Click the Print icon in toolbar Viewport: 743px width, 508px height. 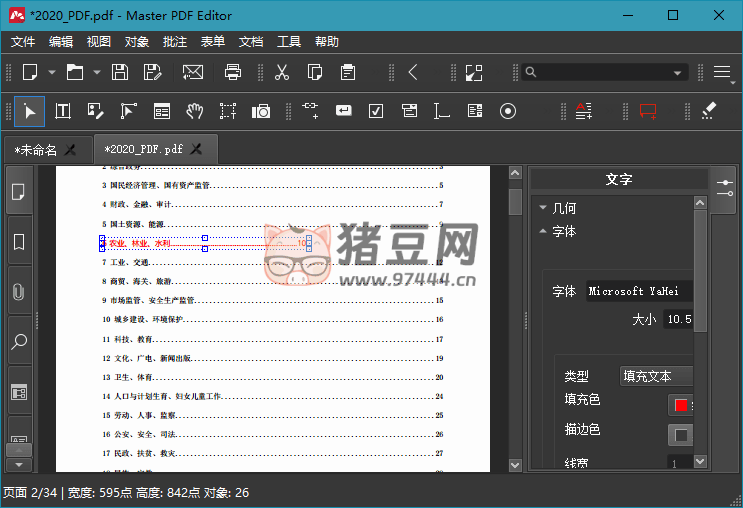[233, 72]
